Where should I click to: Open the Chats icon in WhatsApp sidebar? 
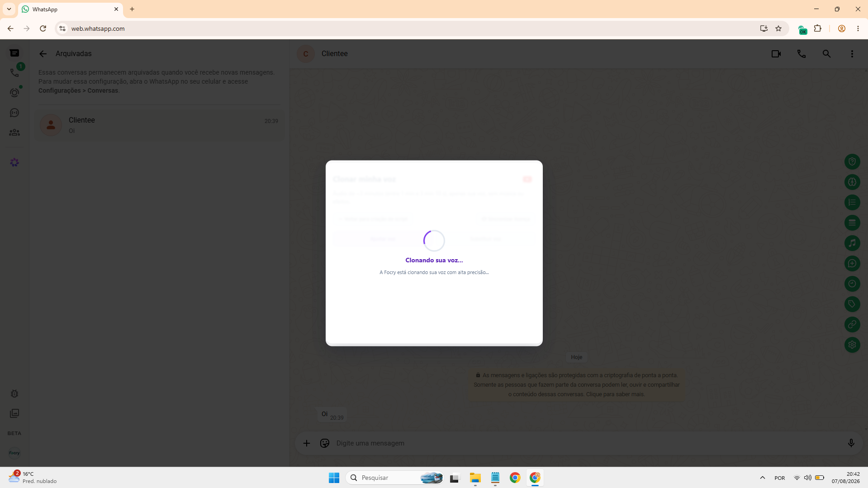(x=14, y=53)
